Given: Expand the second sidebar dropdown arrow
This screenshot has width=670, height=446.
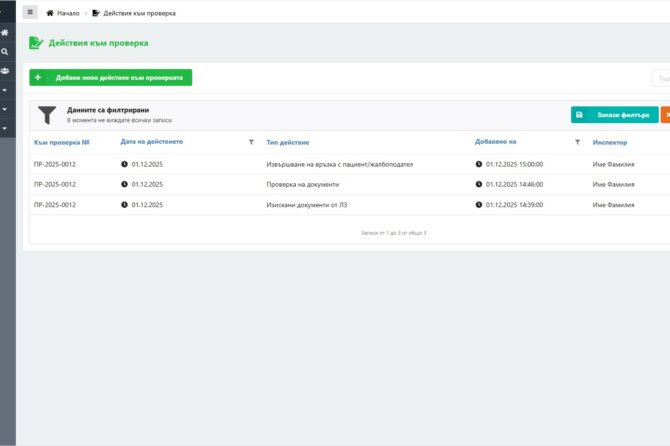Looking at the screenshot, I should click(x=5, y=109).
